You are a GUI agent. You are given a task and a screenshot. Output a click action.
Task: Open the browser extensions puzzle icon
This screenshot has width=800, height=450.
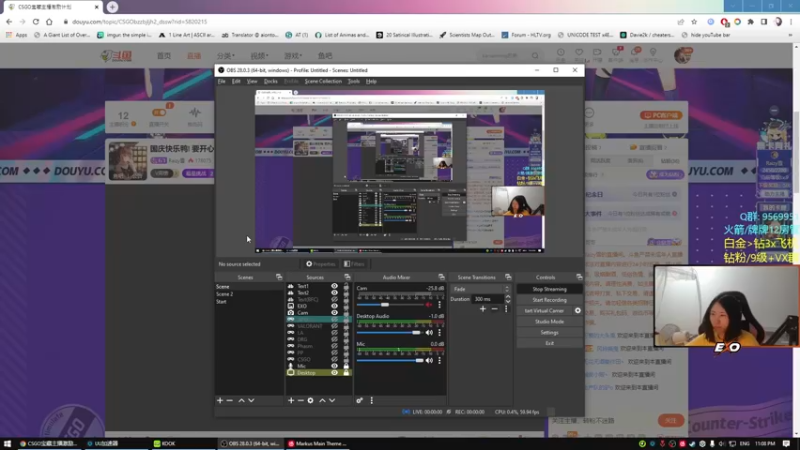(751, 22)
